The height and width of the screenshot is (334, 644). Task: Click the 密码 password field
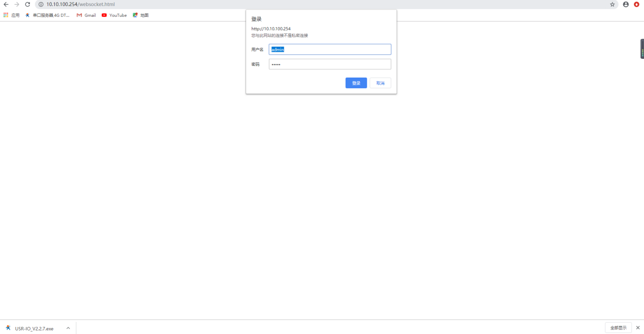coord(330,64)
